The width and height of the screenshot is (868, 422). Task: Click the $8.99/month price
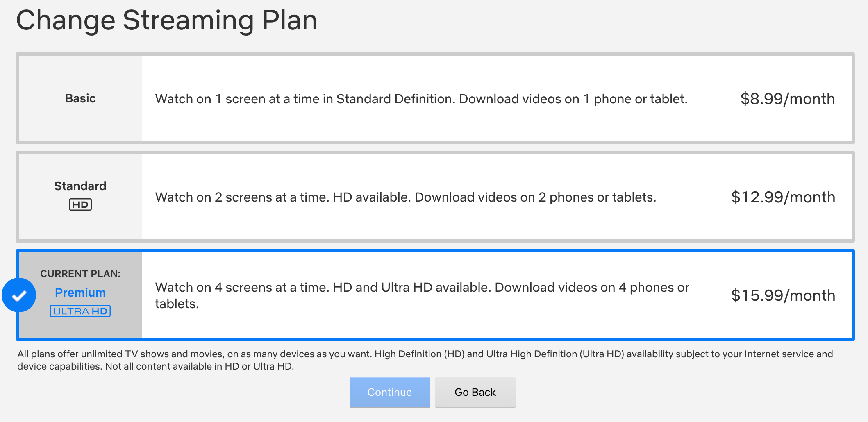point(788,99)
